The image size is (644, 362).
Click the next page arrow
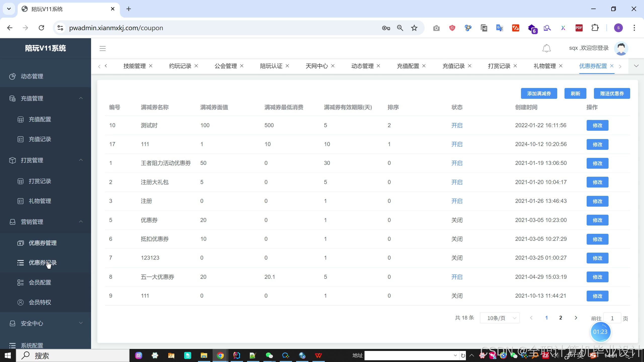576,318
